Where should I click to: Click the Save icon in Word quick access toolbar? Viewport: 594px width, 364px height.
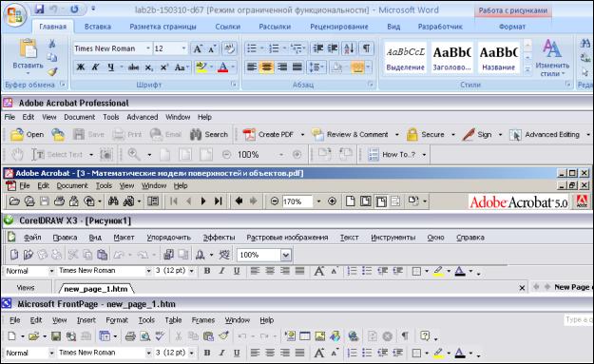coord(39,10)
